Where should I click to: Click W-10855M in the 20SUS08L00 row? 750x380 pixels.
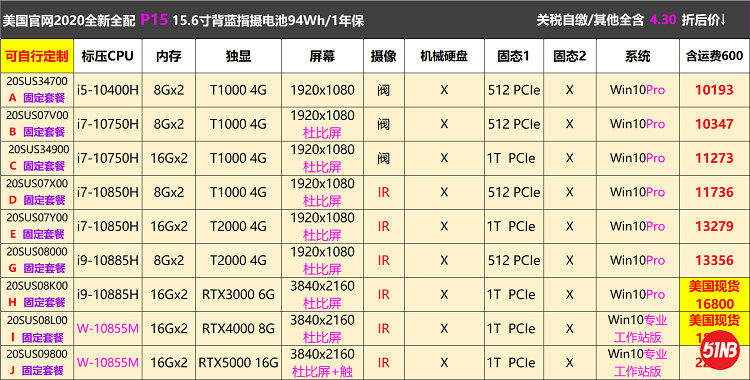click(108, 328)
